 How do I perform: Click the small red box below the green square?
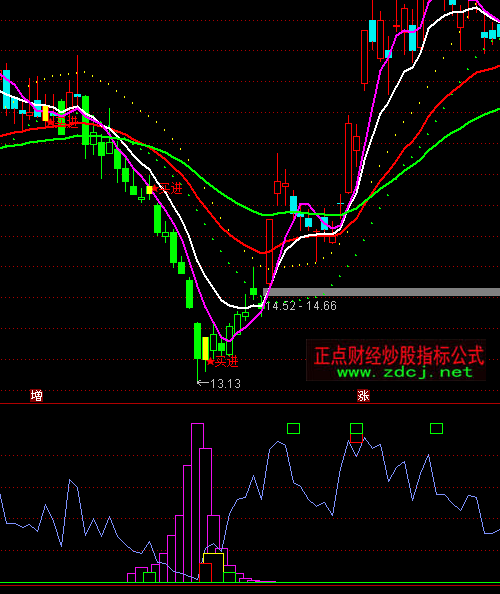pos(356,438)
